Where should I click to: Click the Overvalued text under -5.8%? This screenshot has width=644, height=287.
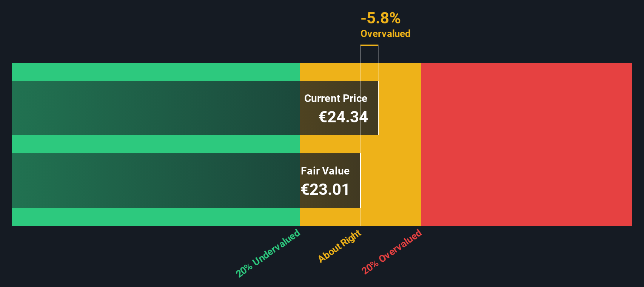tap(385, 34)
